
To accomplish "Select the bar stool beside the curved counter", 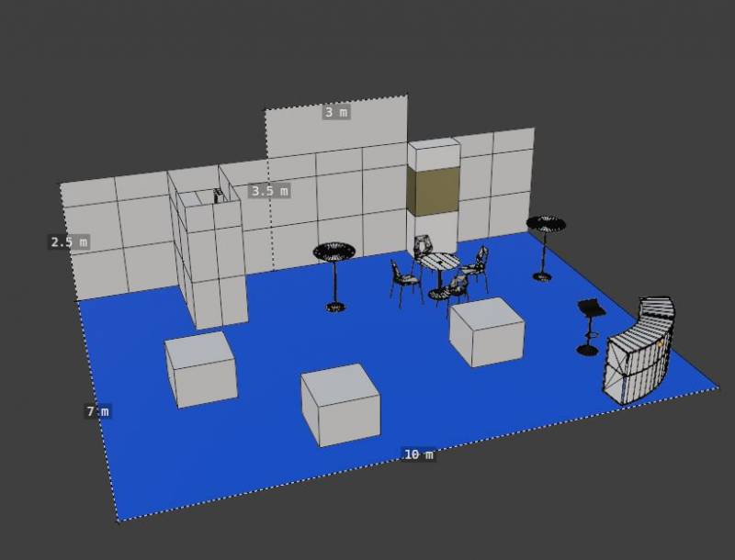I will click(589, 326).
